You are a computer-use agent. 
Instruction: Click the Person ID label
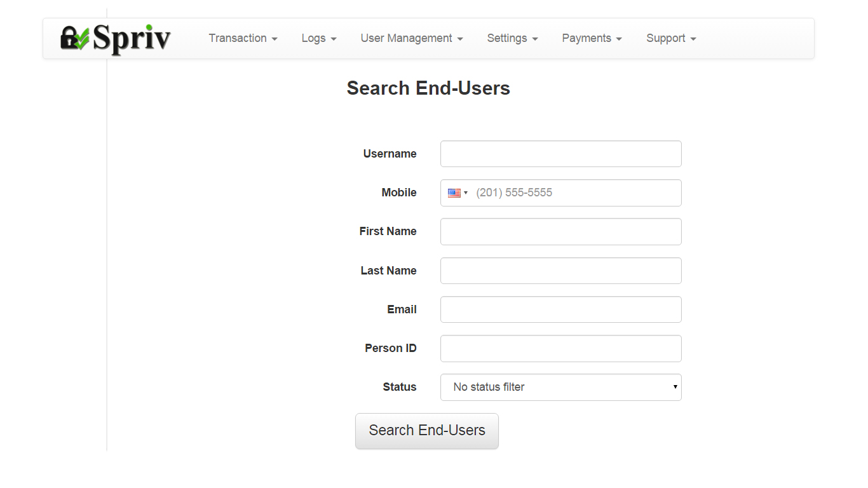coord(391,348)
